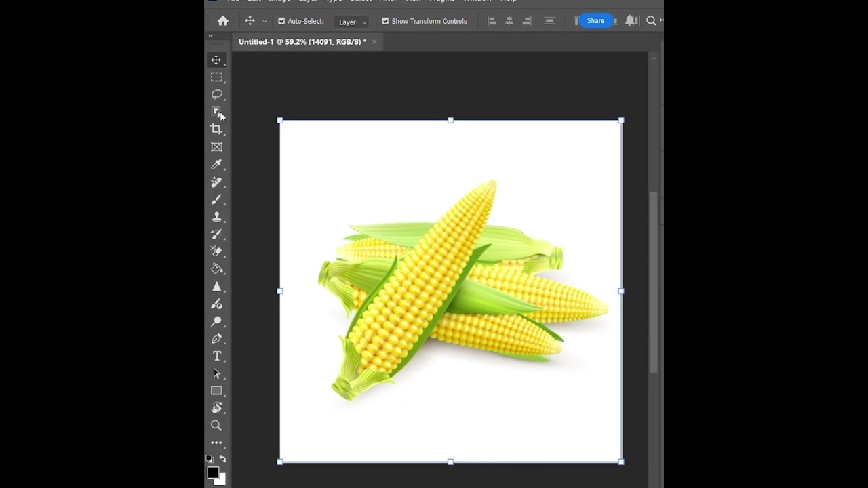Image resolution: width=868 pixels, height=488 pixels.
Task: Open the Layer auto-select dropdown
Action: (353, 22)
